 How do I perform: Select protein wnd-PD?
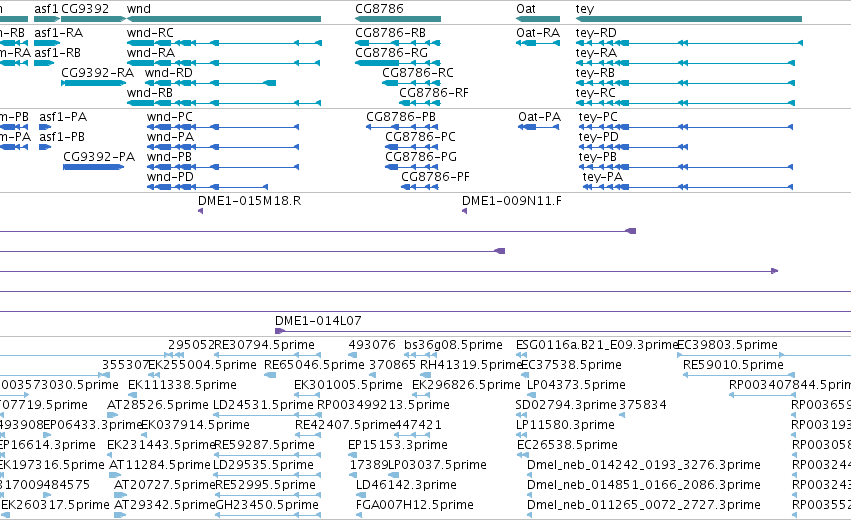click(170, 177)
